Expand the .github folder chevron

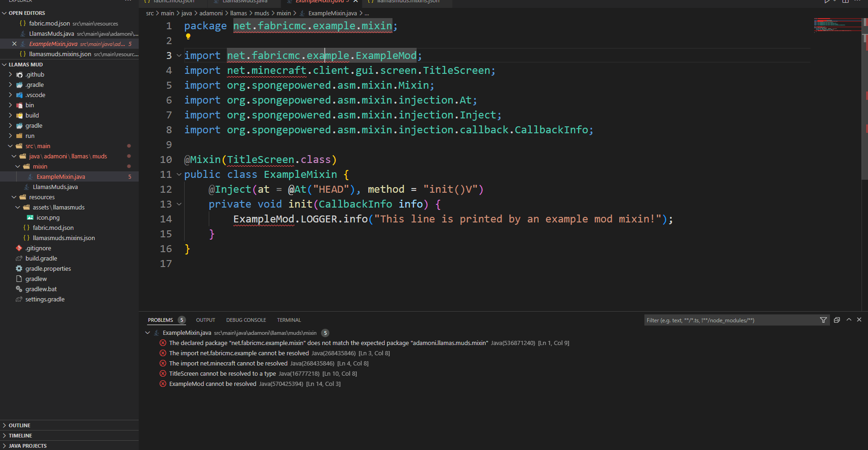(11, 74)
